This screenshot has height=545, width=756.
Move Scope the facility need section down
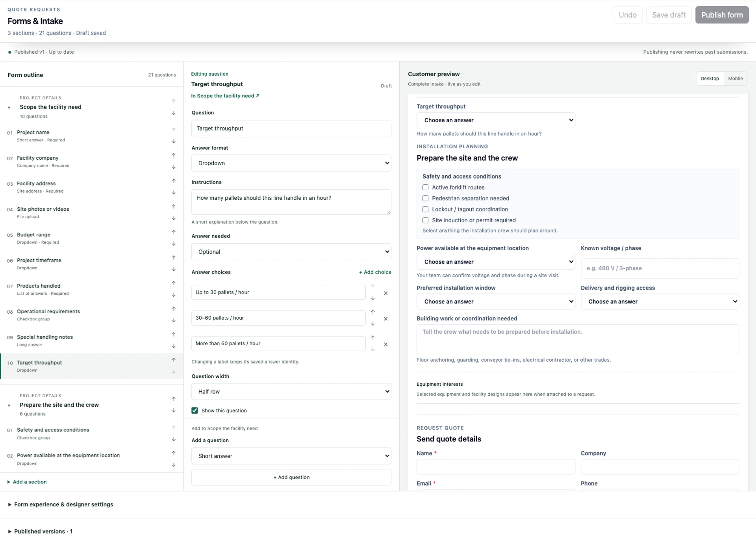174,113
